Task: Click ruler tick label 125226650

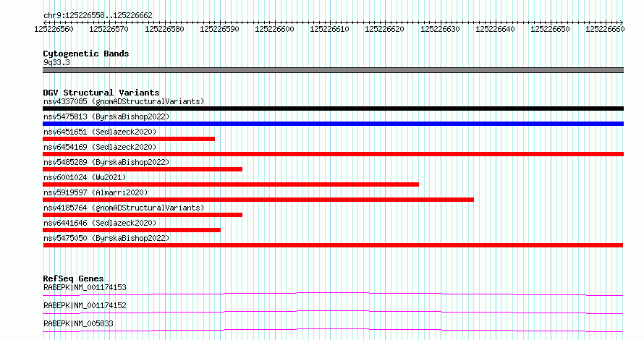Action: coord(550,29)
